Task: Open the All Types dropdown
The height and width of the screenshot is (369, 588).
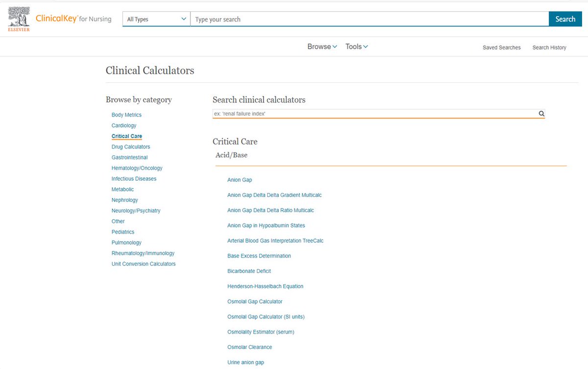Action: tap(156, 19)
